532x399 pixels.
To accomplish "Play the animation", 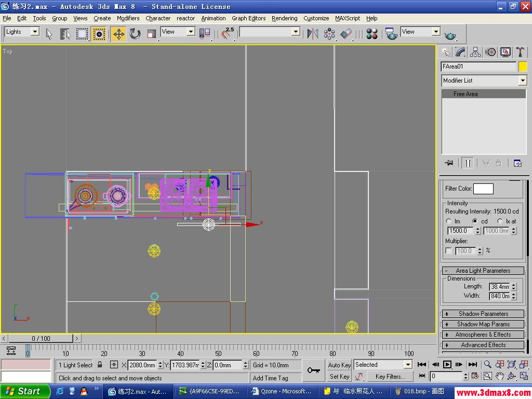I will 447,365.
